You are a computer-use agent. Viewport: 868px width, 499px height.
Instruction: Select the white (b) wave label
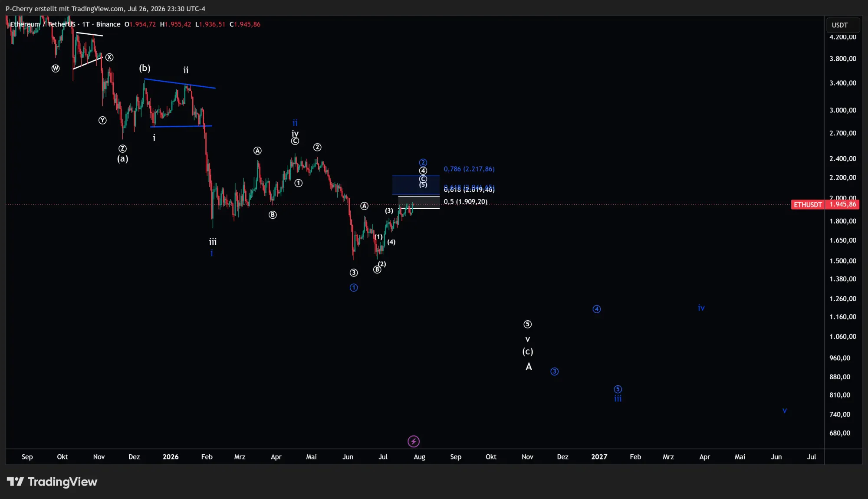[145, 68]
